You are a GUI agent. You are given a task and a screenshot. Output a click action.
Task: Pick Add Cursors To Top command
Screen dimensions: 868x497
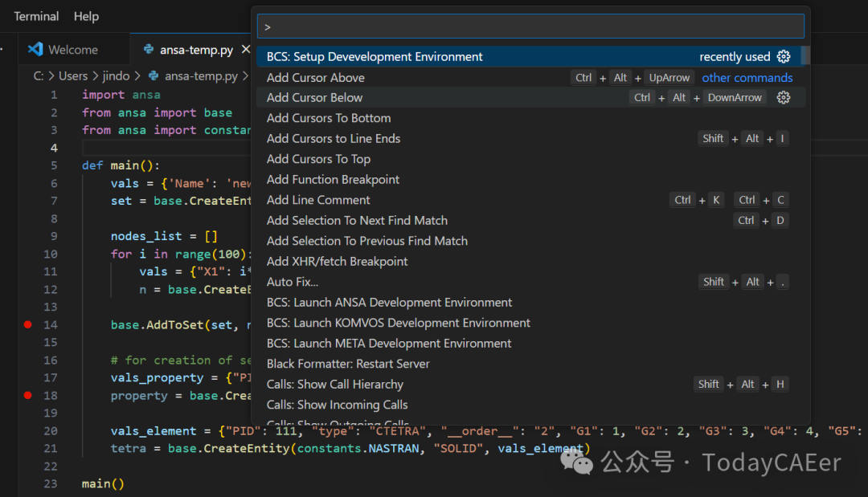click(529, 159)
